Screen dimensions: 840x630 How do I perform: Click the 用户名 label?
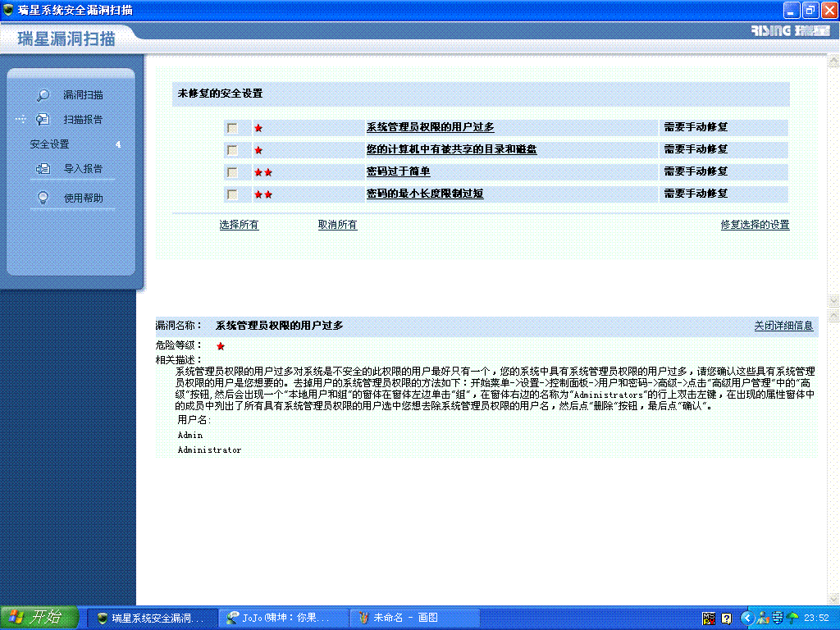tap(194, 419)
